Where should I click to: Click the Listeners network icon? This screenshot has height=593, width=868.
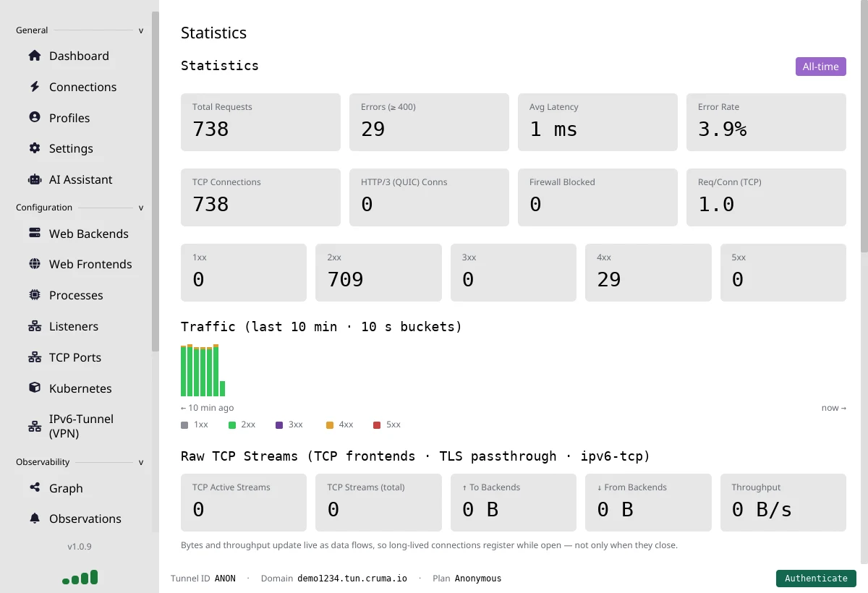[x=35, y=326]
